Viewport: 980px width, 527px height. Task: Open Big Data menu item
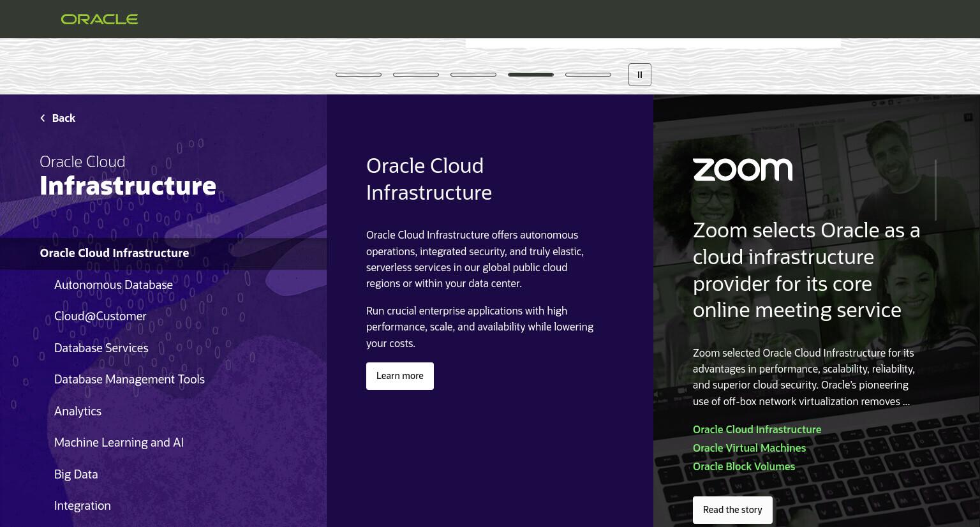(x=76, y=475)
